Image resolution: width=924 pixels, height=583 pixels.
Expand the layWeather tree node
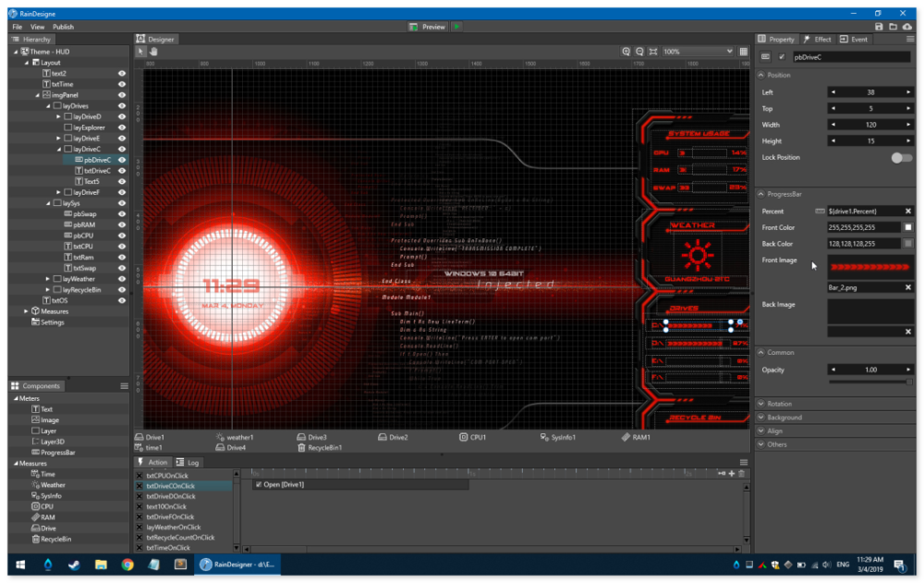point(48,278)
